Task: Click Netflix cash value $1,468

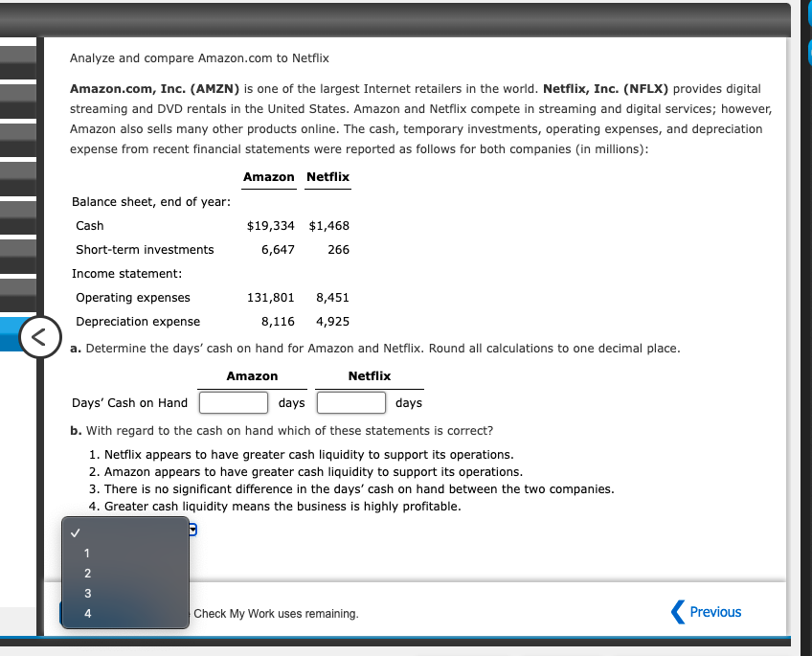Action: 328,226
